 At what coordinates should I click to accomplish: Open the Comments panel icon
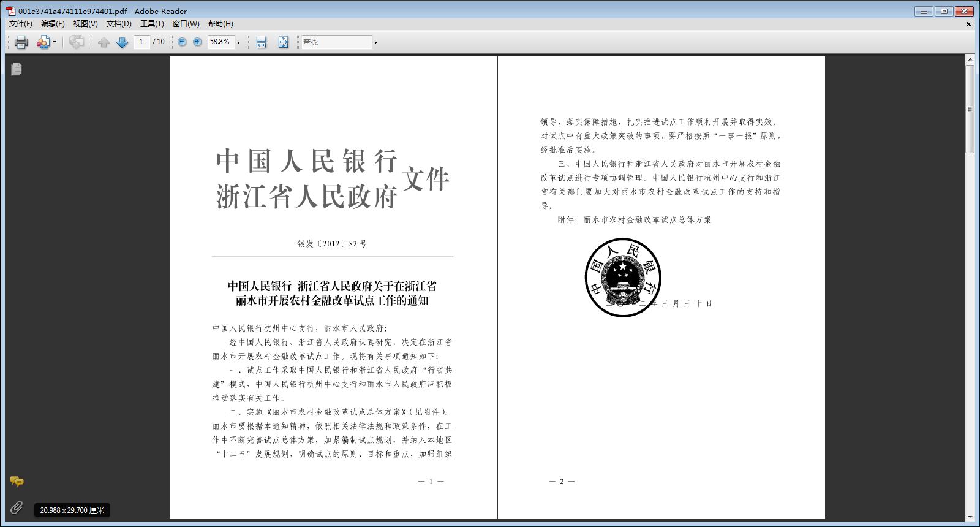coord(17,482)
